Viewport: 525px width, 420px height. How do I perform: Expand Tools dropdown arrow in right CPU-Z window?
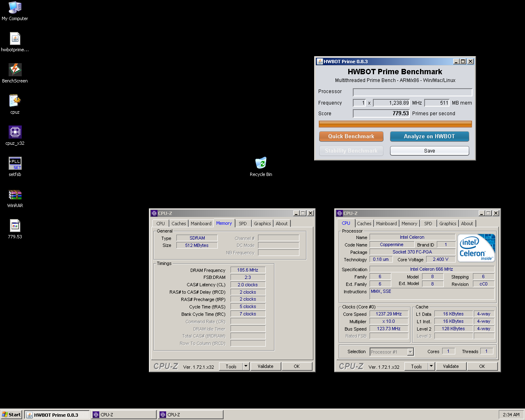[431, 366]
